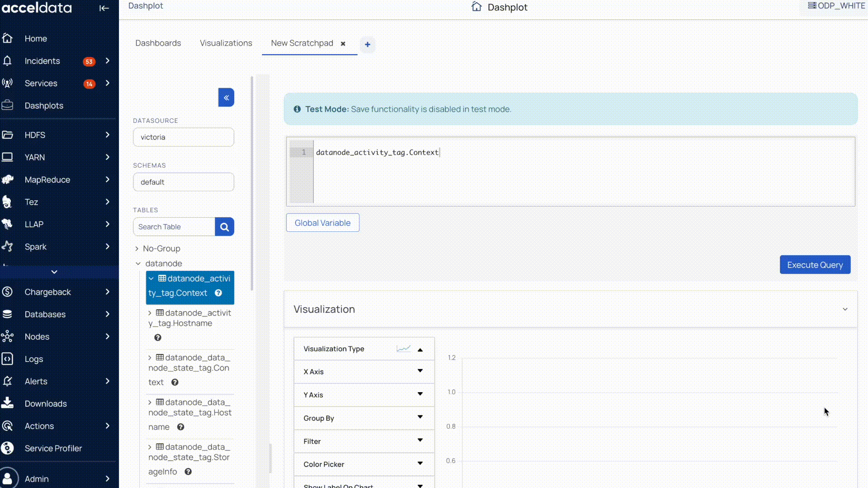This screenshot has width=868, height=488.
Task: Collapse the left sidebar with arrow icon
Action: [x=104, y=8]
